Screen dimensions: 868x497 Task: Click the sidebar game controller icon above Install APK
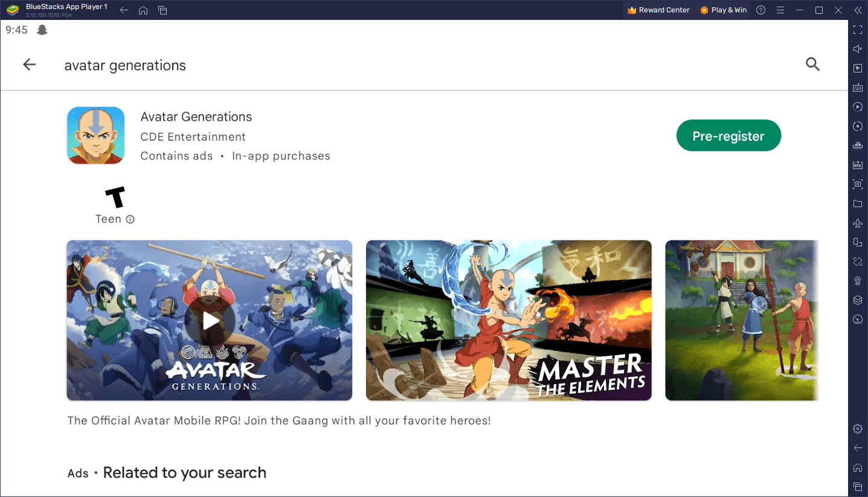858,146
